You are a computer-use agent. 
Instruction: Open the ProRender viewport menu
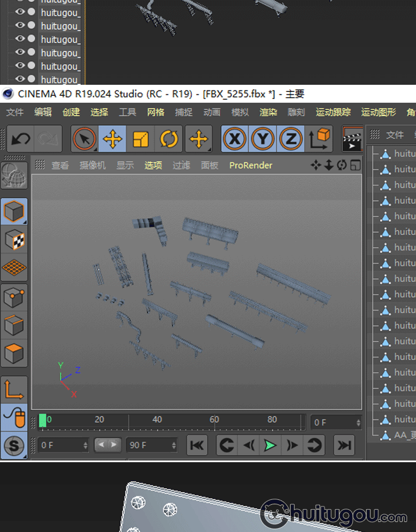(x=251, y=165)
